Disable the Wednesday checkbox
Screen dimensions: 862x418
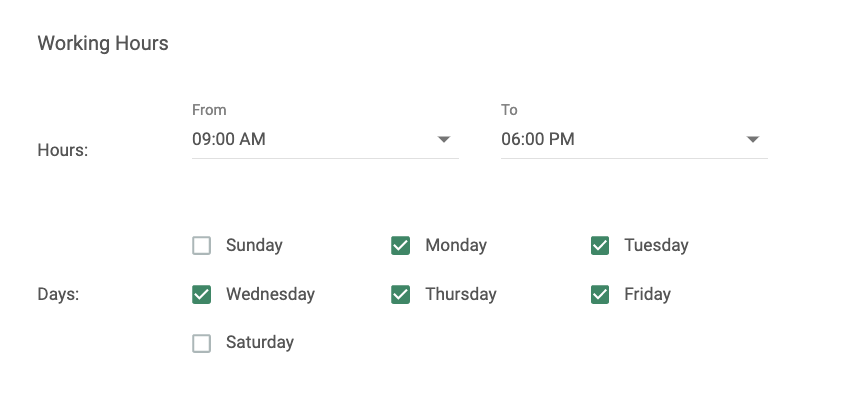201,294
